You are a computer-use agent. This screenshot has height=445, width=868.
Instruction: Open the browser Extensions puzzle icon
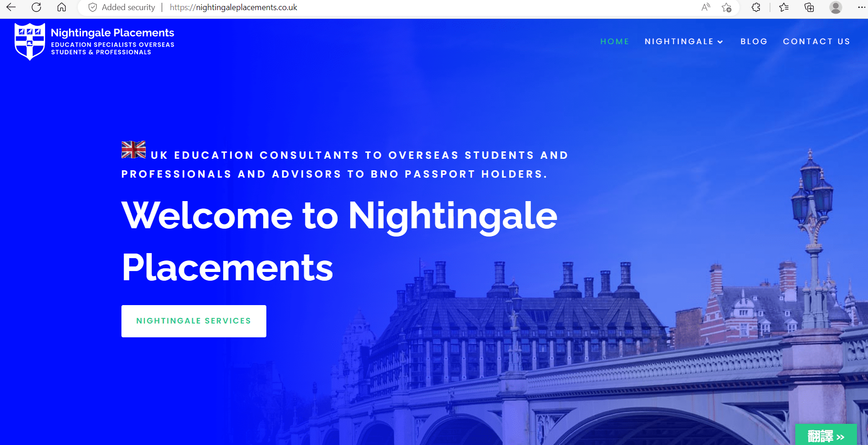(x=756, y=7)
